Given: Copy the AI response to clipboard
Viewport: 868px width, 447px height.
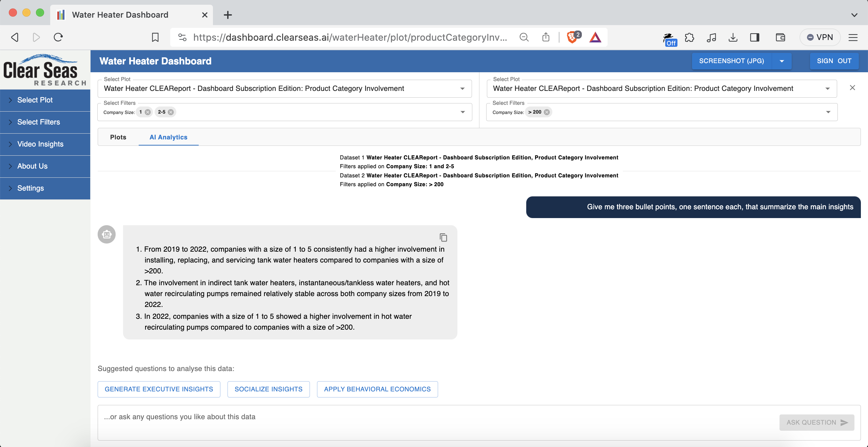Looking at the screenshot, I should tap(443, 237).
